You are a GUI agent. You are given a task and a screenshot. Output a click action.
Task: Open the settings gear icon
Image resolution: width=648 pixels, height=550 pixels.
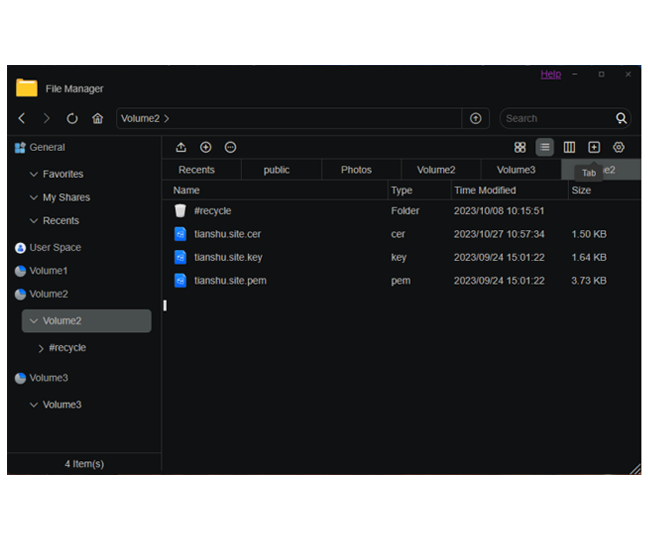(x=619, y=147)
